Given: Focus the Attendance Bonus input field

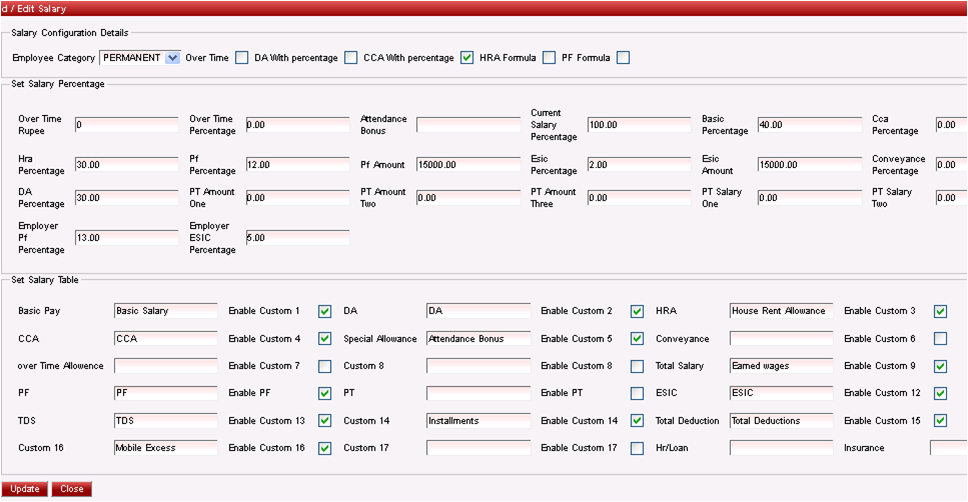Looking at the screenshot, I should point(468,125).
